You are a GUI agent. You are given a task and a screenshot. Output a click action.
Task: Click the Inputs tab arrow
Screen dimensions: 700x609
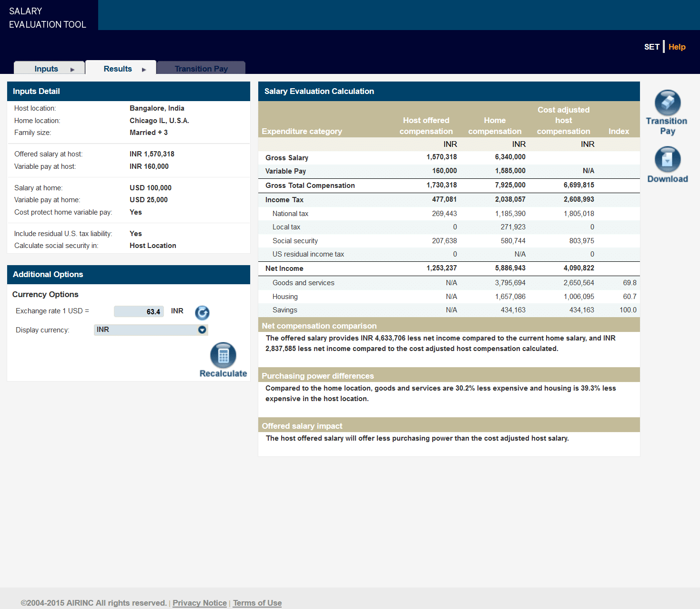(72, 70)
